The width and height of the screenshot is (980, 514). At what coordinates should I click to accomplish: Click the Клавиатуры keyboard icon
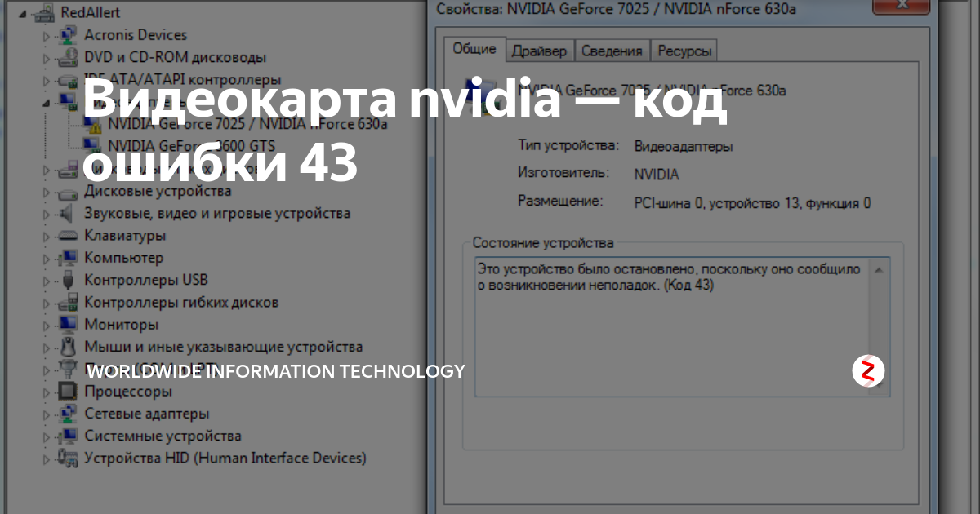point(69,236)
